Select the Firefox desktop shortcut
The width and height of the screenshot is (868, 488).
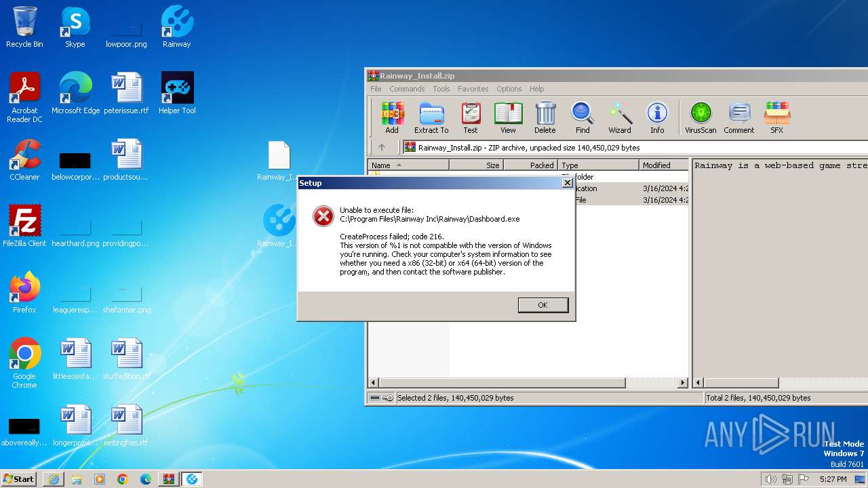coord(24,293)
